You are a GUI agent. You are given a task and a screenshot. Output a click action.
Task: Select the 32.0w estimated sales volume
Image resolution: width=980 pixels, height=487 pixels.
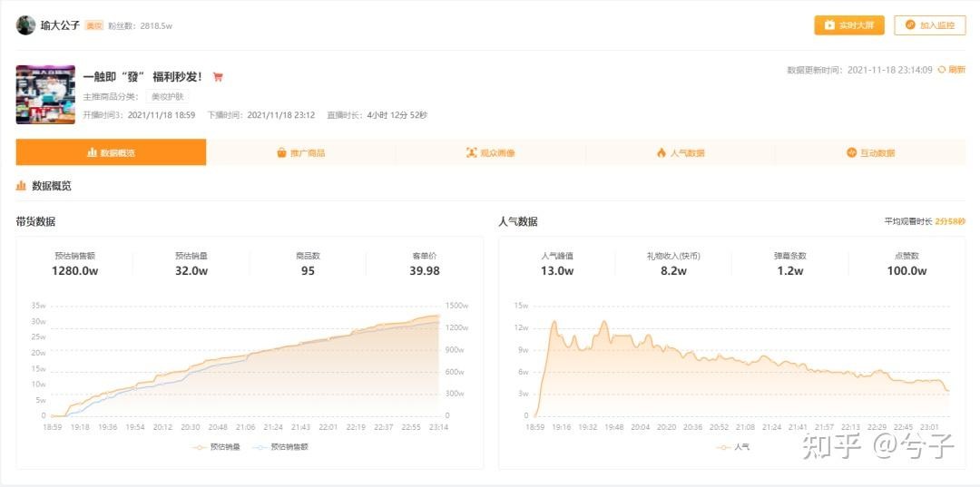[191, 271]
